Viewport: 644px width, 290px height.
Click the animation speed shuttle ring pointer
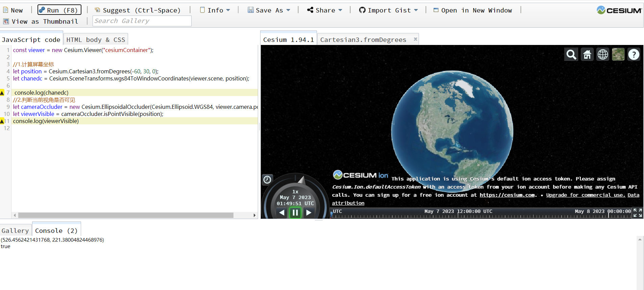[x=302, y=180]
